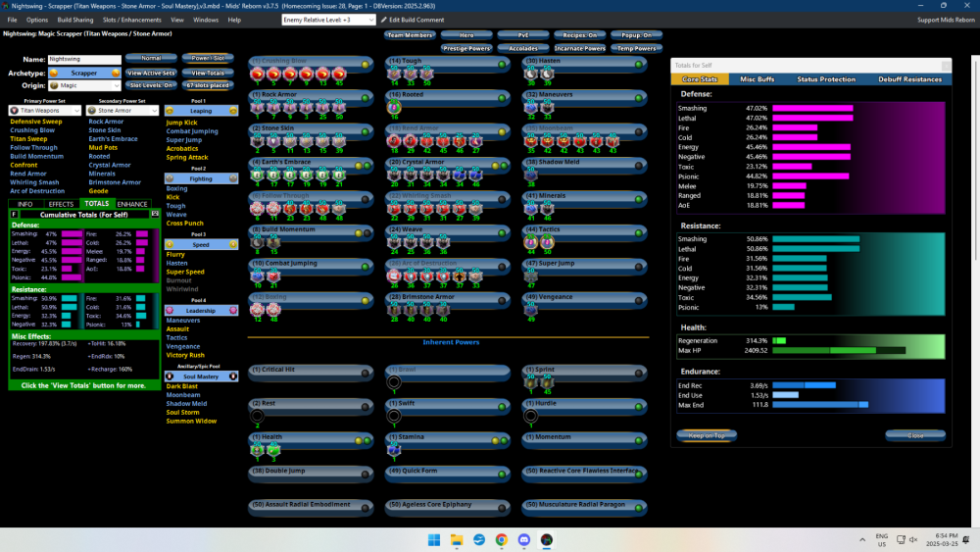Click Boxing's level 48 enhancement slot

273,310
